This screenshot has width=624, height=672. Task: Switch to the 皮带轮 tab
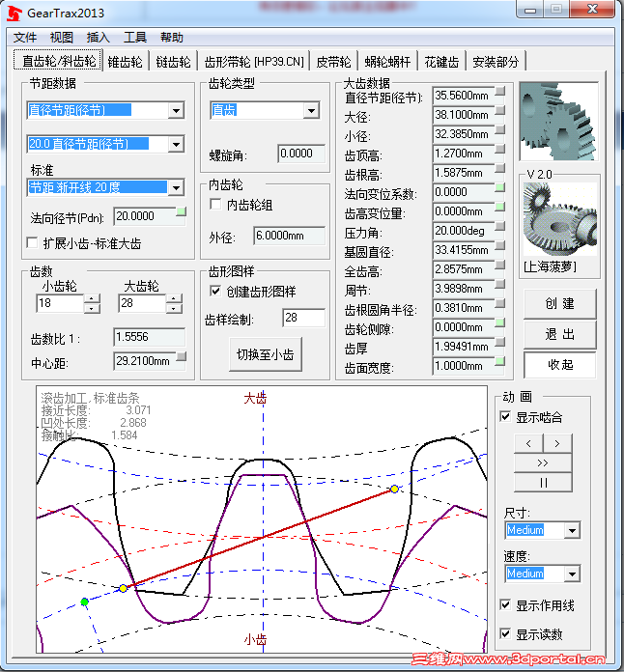[x=333, y=62]
